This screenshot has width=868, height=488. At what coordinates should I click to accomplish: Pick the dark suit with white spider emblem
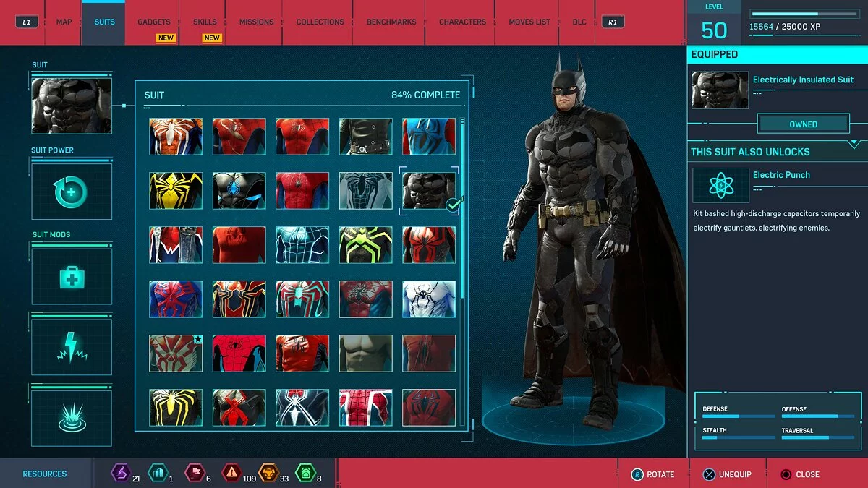[x=302, y=408]
